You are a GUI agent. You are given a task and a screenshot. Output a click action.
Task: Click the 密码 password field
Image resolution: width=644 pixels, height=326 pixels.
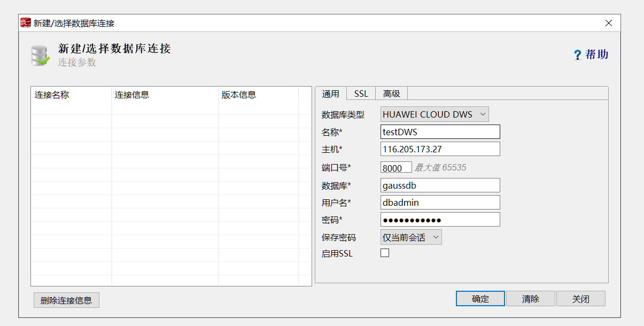[440, 220]
